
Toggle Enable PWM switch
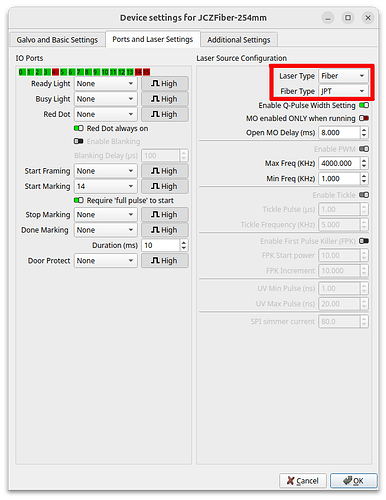364,149
